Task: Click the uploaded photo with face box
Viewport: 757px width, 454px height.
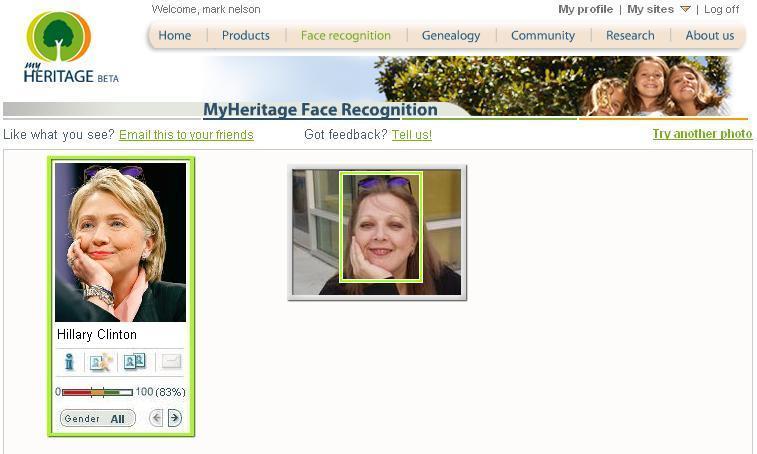Action: pyautogui.click(x=377, y=232)
